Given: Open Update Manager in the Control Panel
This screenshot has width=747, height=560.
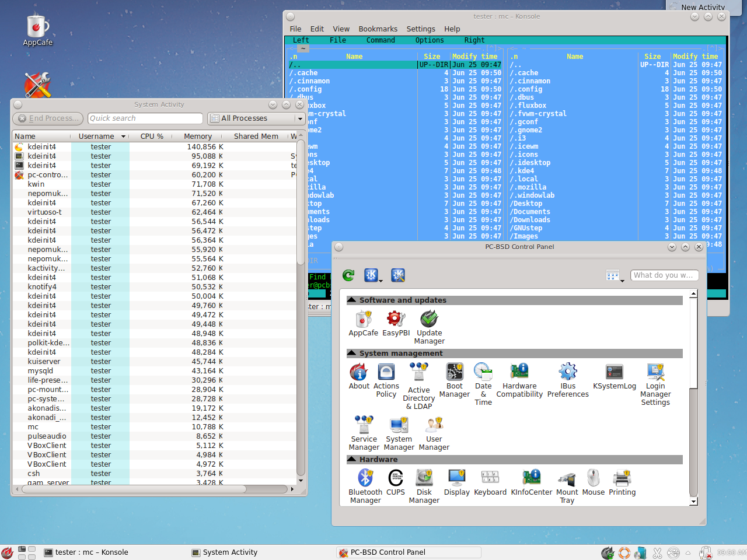Looking at the screenshot, I should [429, 327].
